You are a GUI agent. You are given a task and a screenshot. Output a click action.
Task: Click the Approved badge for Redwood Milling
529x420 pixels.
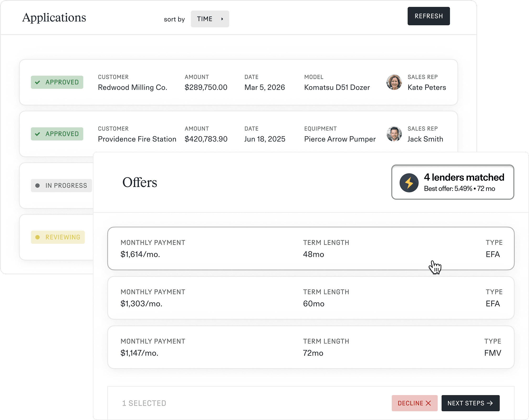57,82
